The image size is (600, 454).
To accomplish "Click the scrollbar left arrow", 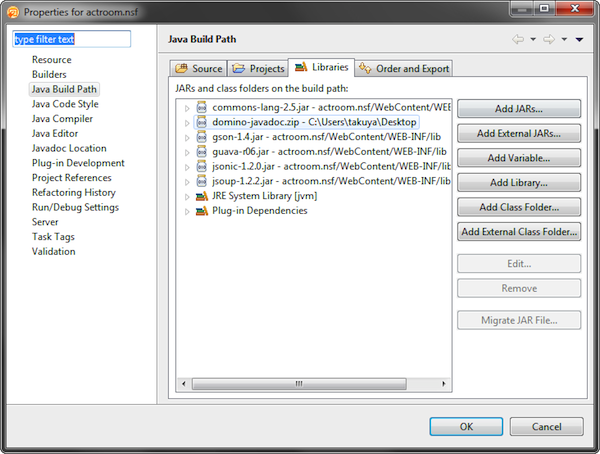I will pos(184,384).
